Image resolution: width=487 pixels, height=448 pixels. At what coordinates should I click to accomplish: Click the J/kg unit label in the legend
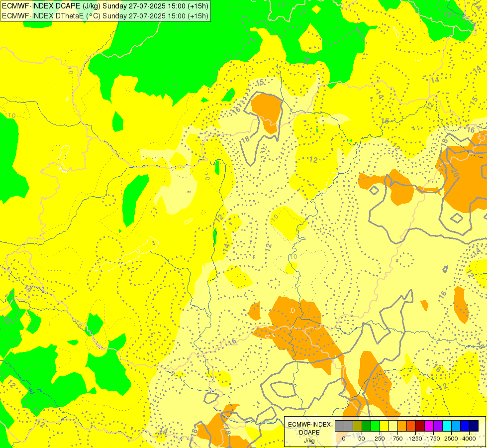(x=309, y=441)
